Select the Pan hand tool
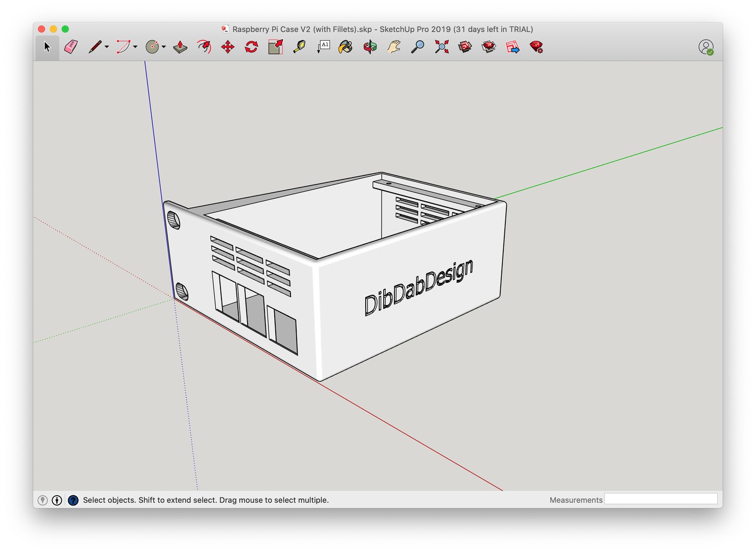The width and height of the screenshot is (756, 552). [393, 47]
